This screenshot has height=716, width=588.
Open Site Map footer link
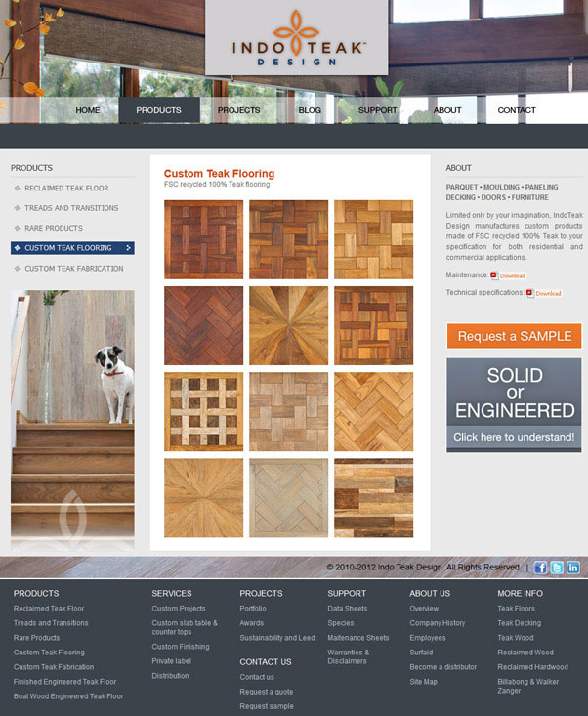click(x=423, y=681)
